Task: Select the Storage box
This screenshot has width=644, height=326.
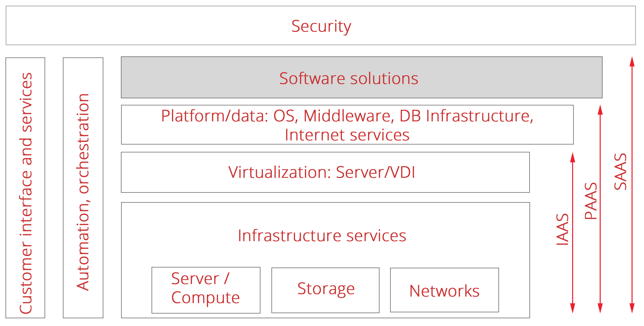Action: [325, 290]
